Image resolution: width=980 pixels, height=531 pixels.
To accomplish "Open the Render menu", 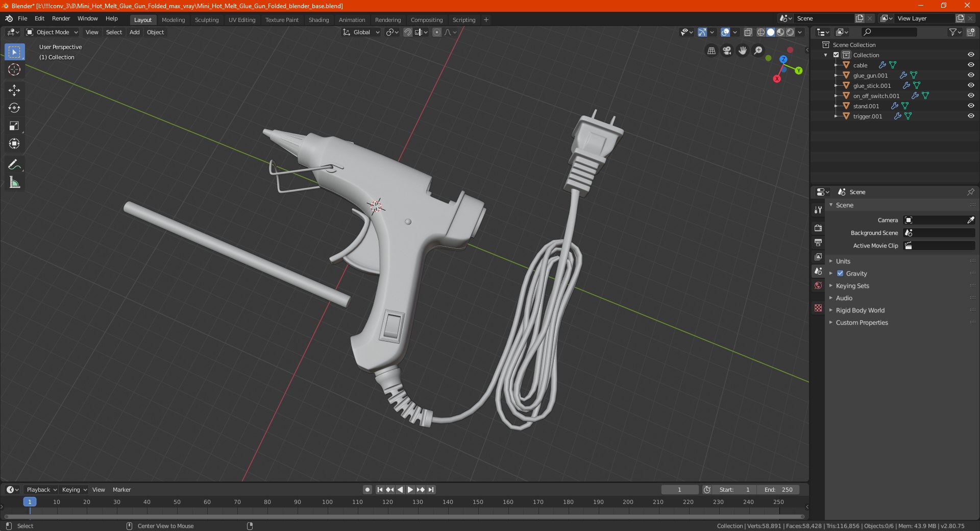I will tap(61, 18).
